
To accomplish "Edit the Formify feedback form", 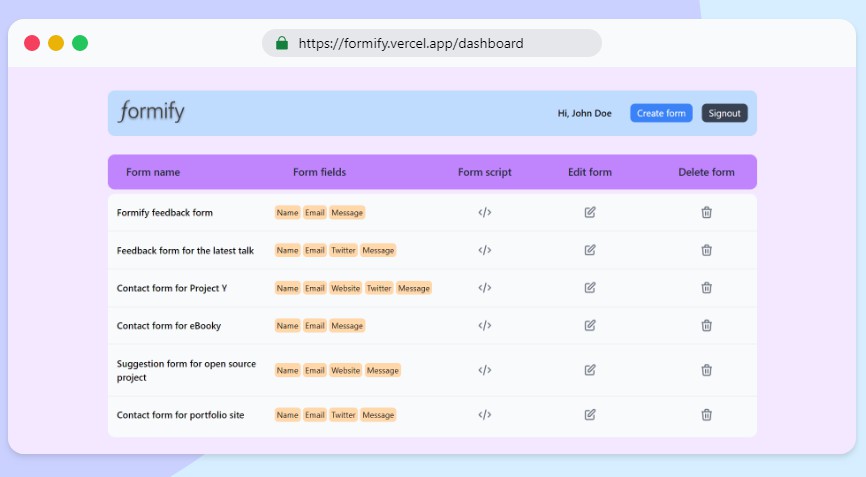I will pos(590,212).
